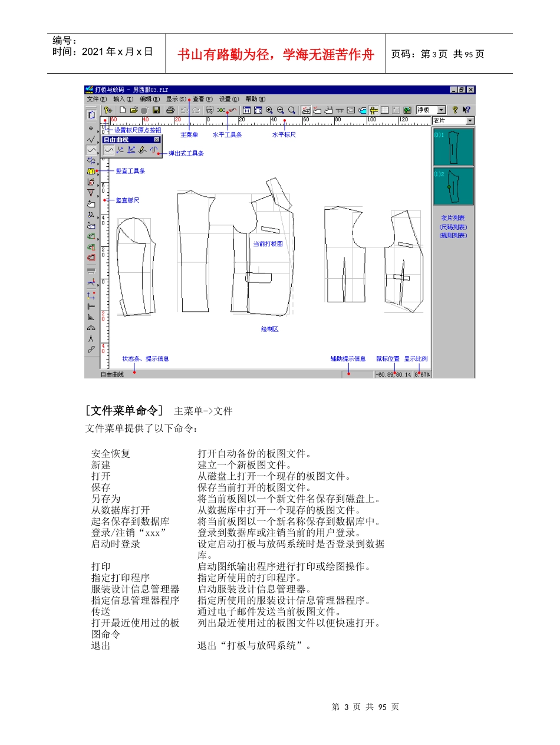This screenshot has height=745, width=560.
Task: Click the 服装设计信息管理器 command entry
Action: point(135,589)
